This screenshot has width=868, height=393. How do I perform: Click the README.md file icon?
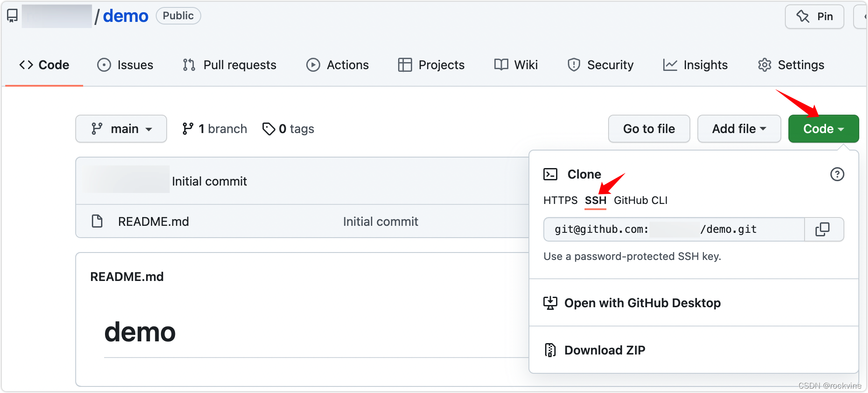tap(97, 221)
